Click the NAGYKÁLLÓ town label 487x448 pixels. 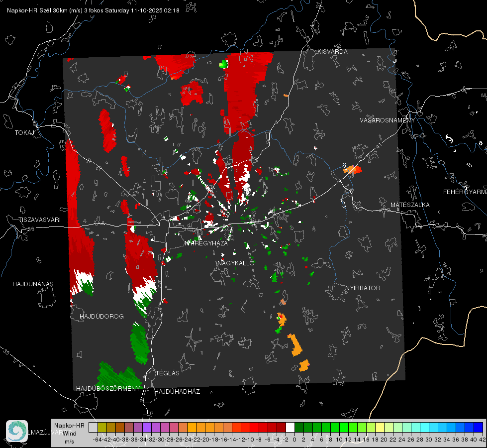[236, 263]
